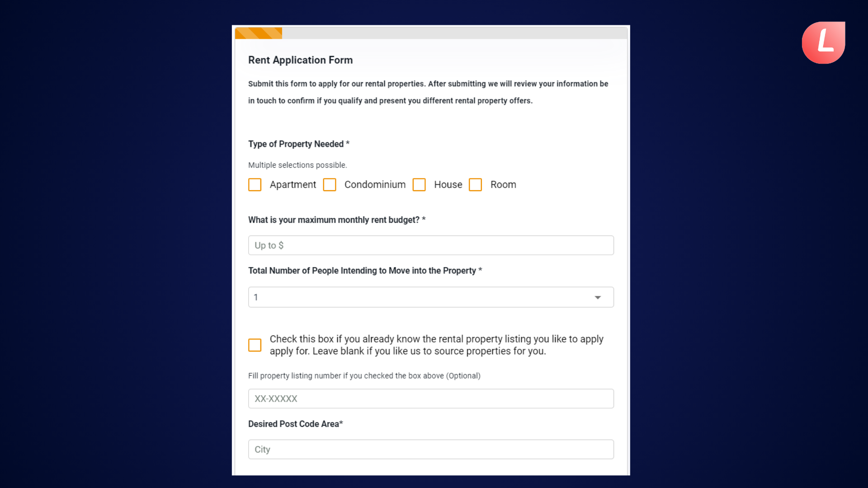The image size is (868, 488).
Task: Click the Up to dollar budget input field
Action: pyautogui.click(x=430, y=245)
